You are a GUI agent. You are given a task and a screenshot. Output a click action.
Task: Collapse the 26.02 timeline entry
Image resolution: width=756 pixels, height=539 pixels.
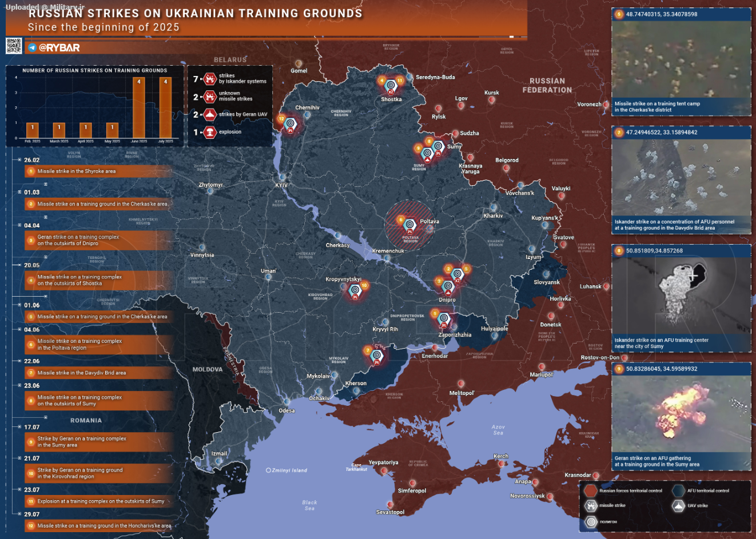pyautogui.click(x=19, y=160)
